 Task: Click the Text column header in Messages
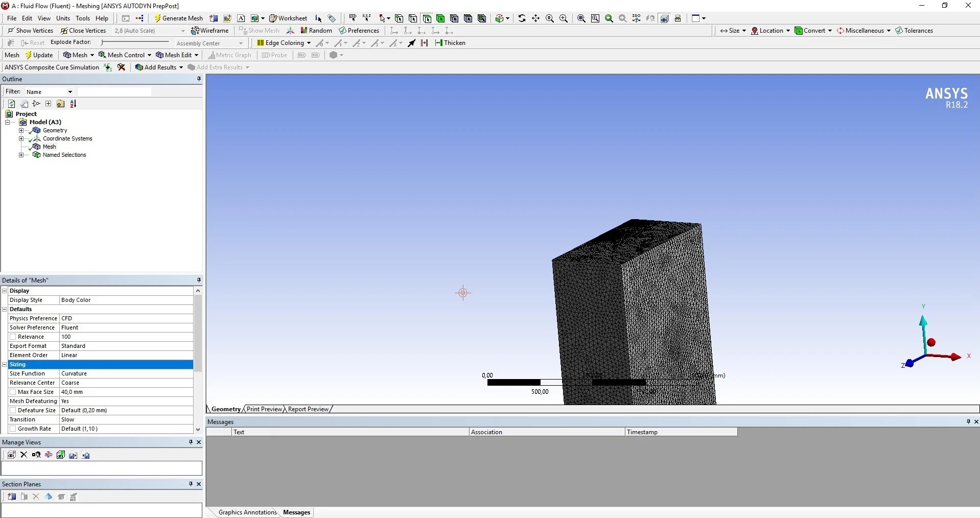coord(350,432)
